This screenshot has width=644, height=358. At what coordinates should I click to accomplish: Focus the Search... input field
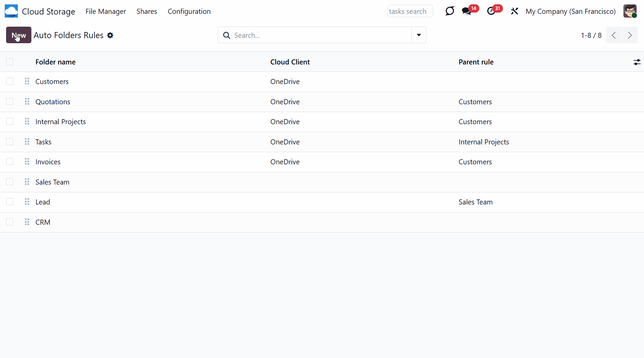pyautogui.click(x=321, y=35)
